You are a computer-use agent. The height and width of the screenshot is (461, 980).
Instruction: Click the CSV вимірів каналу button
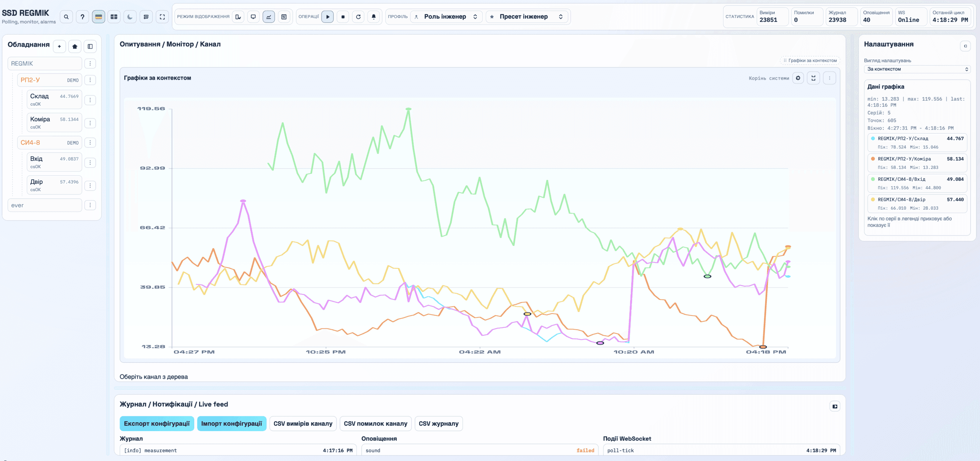303,423
